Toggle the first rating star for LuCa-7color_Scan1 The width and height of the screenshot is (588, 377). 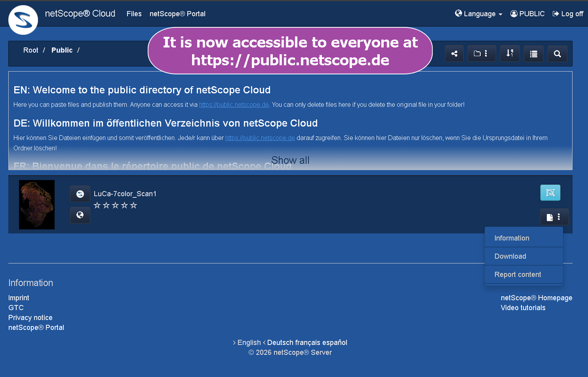(x=97, y=205)
